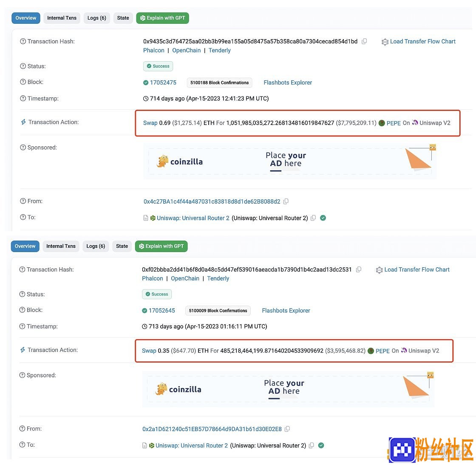
Task: Open Uniswap: Universal Router 2 in bottom panel
Action: click(192, 445)
